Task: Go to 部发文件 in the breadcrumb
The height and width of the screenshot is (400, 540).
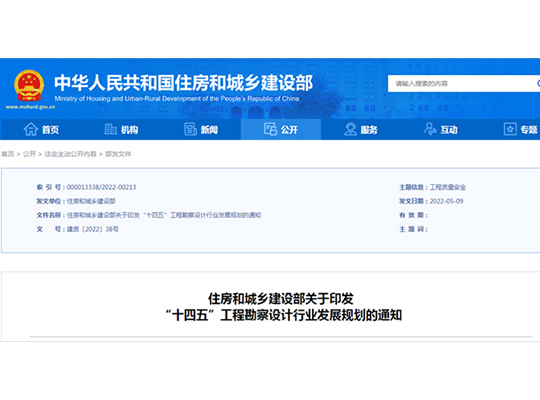Action: [118, 154]
